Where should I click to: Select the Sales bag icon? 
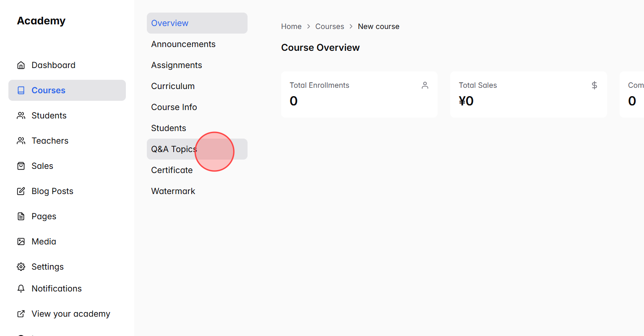coord(21,166)
